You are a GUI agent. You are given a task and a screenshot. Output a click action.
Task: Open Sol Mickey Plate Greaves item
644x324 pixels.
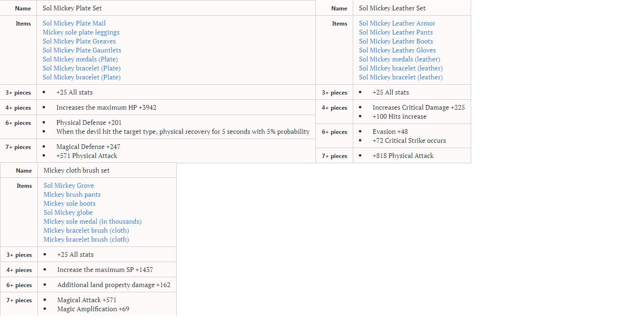coord(79,41)
